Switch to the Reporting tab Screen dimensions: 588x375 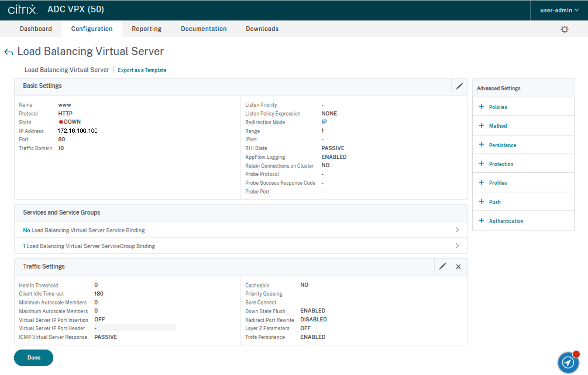[146, 29]
